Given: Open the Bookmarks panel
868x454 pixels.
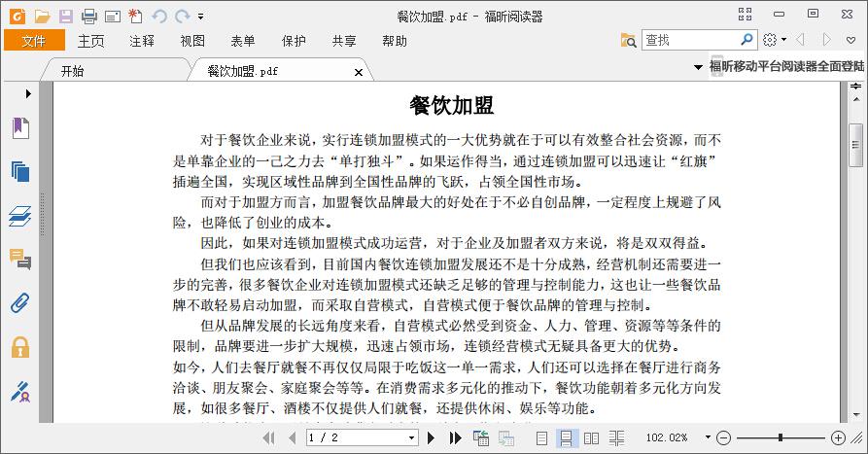Looking at the screenshot, I should (x=20, y=128).
